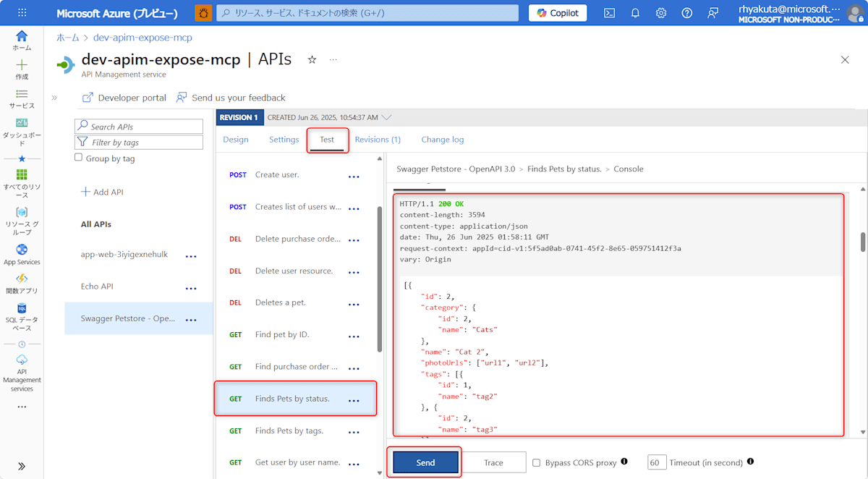Open ellipsis menu for Deletes a pet
The width and height of the screenshot is (868, 479).
[354, 304]
